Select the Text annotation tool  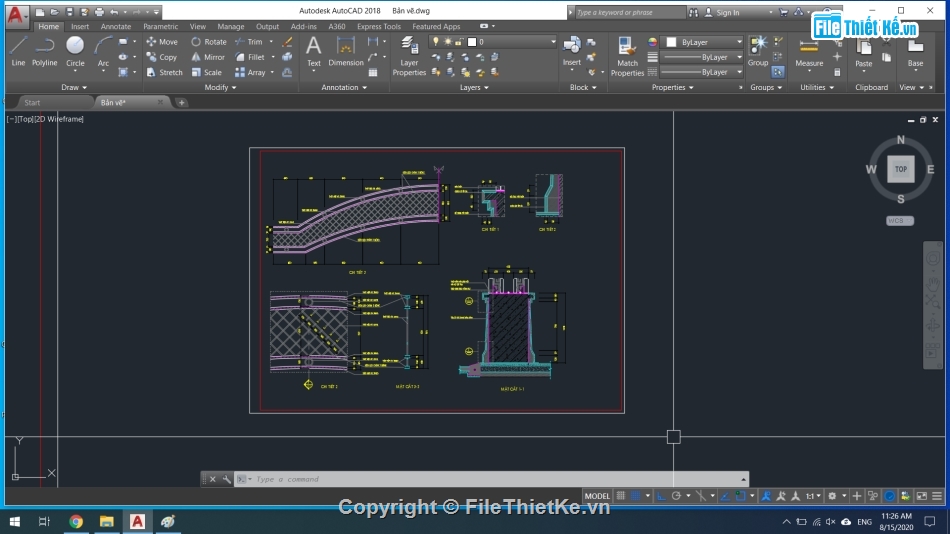(313, 52)
